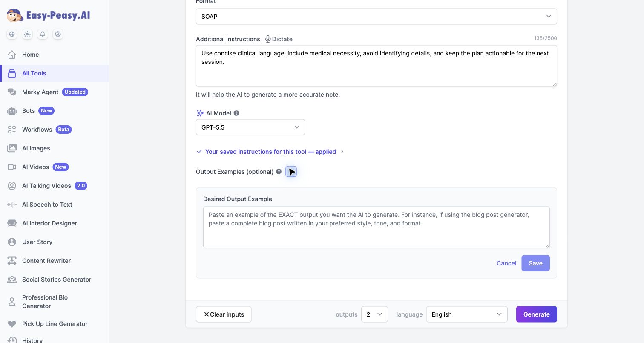Open the AI Model GPT-5.5 dropdown

(x=250, y=127)
